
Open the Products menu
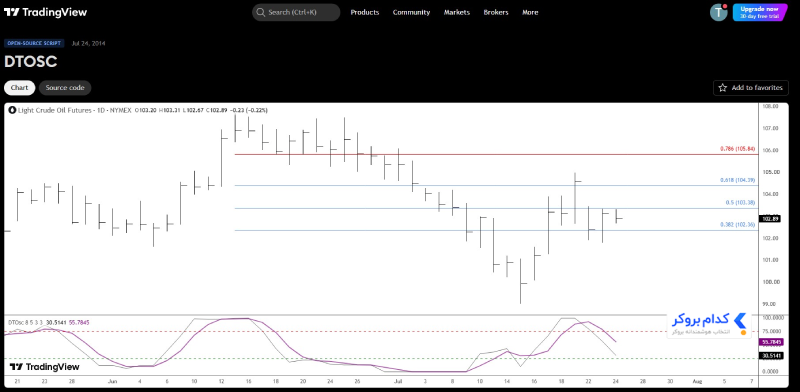(365, 12)
